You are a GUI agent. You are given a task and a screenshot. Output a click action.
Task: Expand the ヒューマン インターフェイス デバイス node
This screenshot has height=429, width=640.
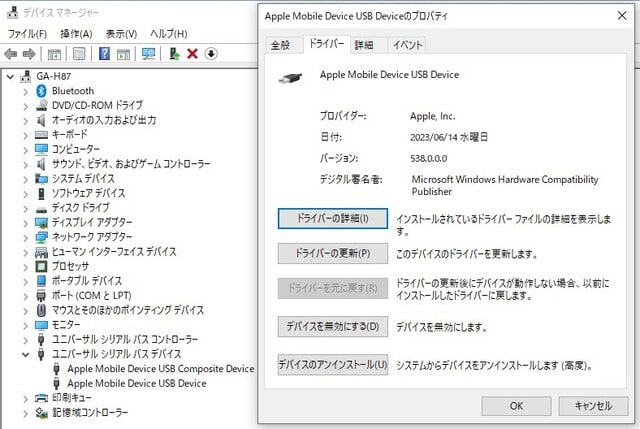point(26,252)
